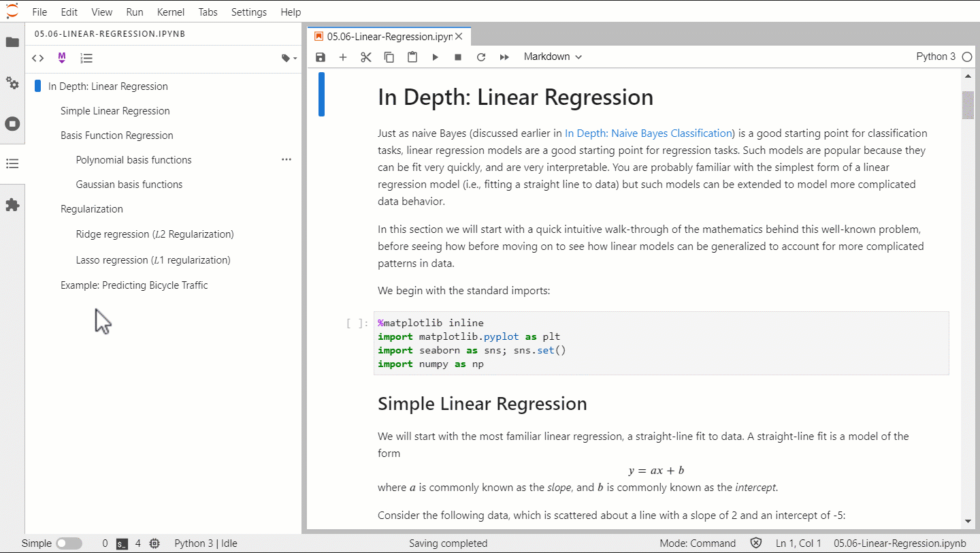Close the 05.06-Linear-Regression notebook tab
The width and height of the screenshot is (980, 553).
(459, 37)
